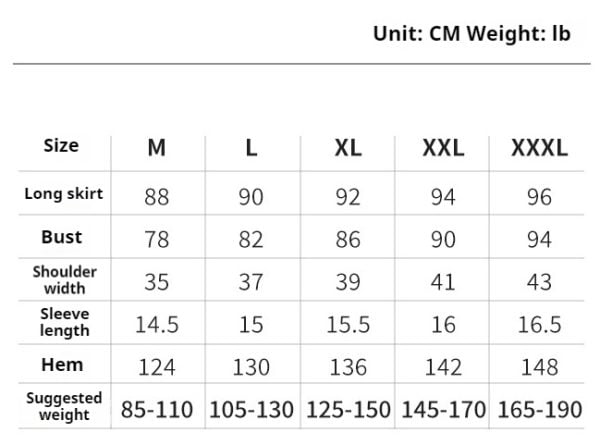
Task: Click the Bust value 78
Action: click(x=157, y=240)
